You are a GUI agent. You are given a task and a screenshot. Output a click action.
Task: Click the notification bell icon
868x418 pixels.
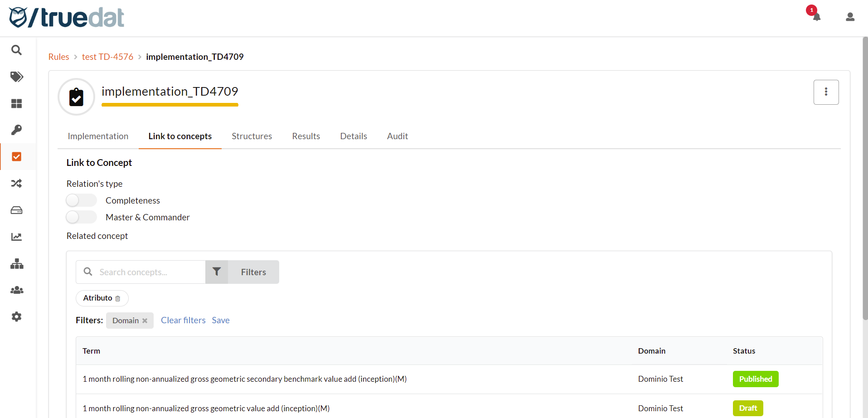(x=816, y=17)
